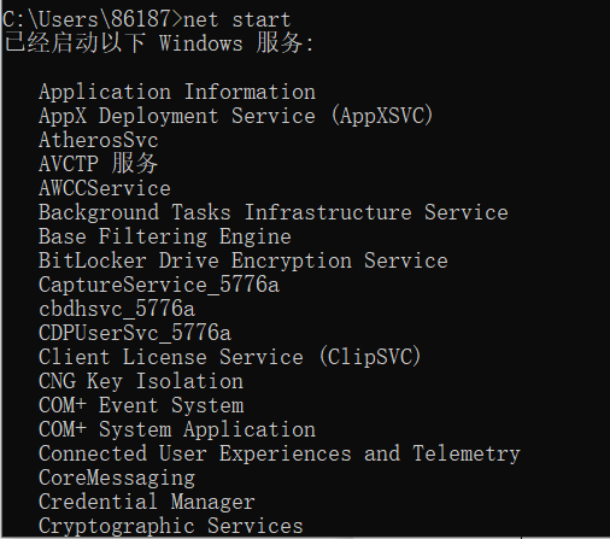Screen dimensions: 610x539
Task: Click the 'Credential Manager' entry
Action: (x=147, y=502)
